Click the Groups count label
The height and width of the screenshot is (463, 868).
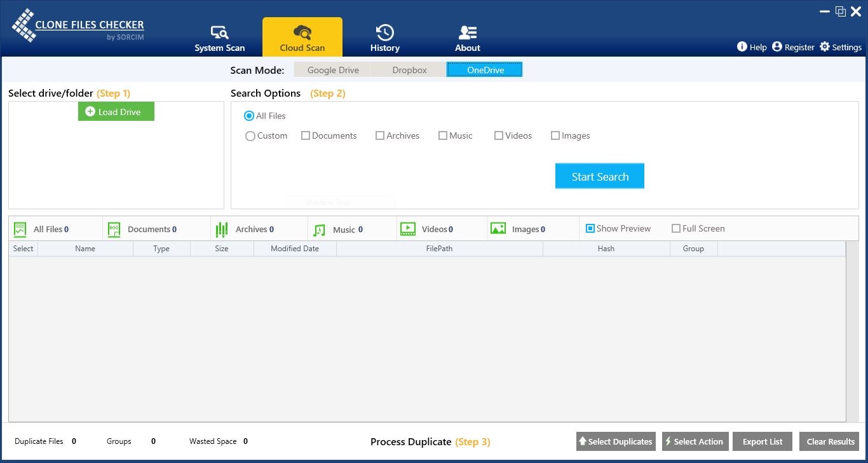(119, 441)
